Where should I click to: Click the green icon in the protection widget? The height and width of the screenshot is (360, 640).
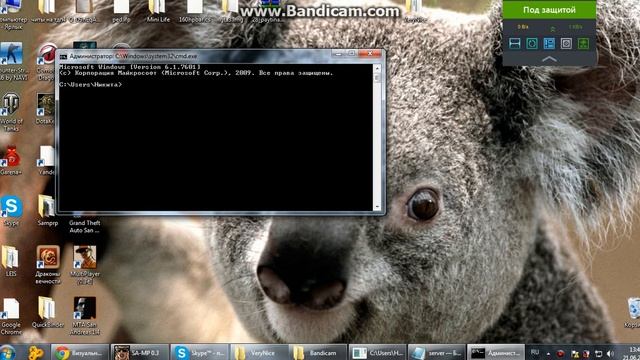(x=583, y=43)
